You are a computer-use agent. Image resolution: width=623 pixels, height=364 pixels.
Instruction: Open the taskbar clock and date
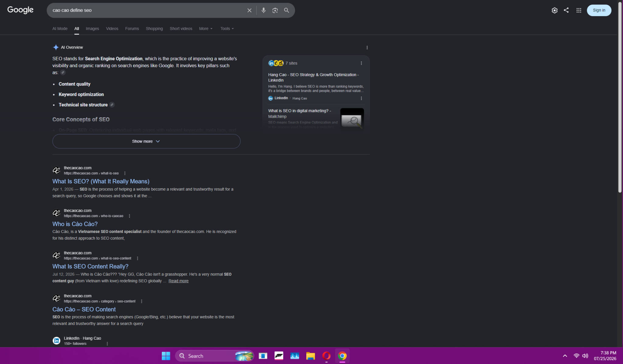pos(605,356)
